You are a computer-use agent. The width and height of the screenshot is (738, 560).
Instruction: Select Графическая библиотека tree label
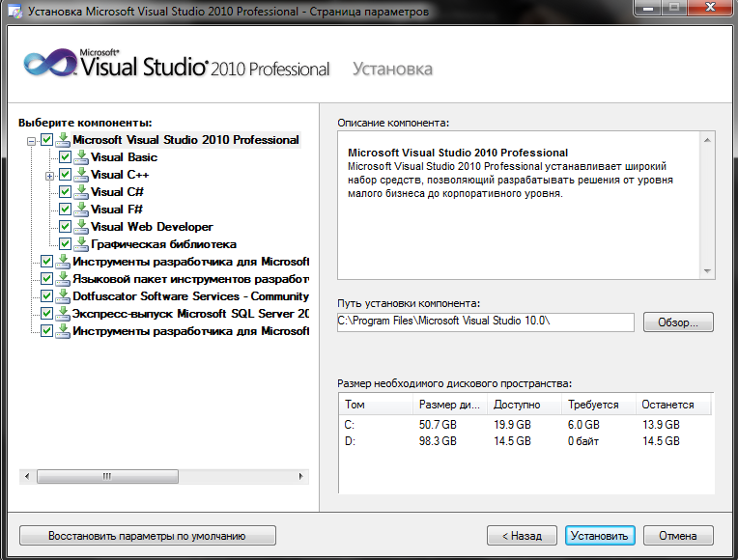point(164,244)
